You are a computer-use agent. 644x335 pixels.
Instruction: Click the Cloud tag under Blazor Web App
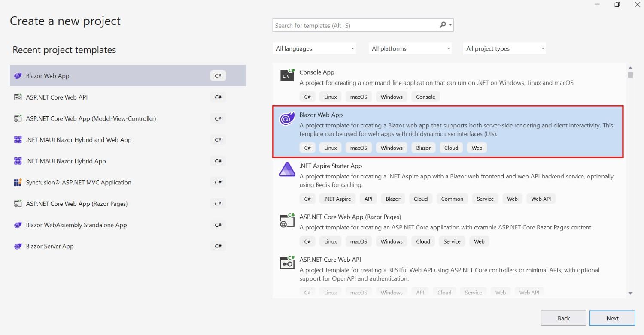[451, 148]
